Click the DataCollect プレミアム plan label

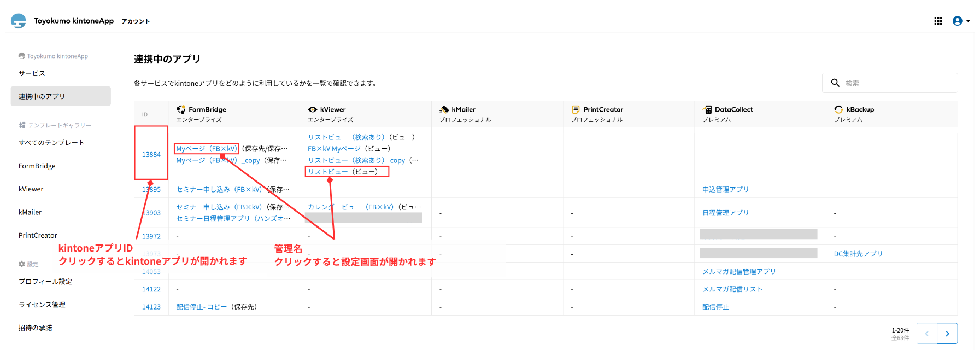[717, 120]
